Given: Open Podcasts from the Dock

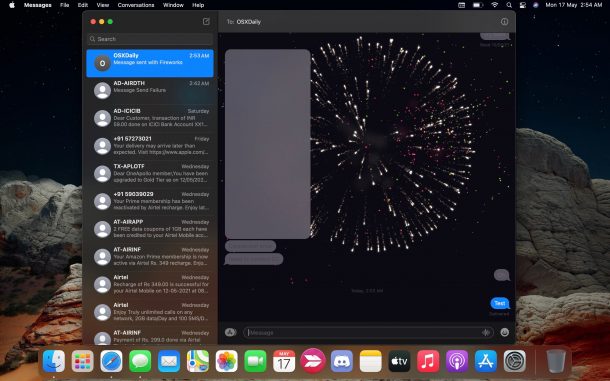Looking at the screenshot, I should pyautogui.click(x=457, y=361).
